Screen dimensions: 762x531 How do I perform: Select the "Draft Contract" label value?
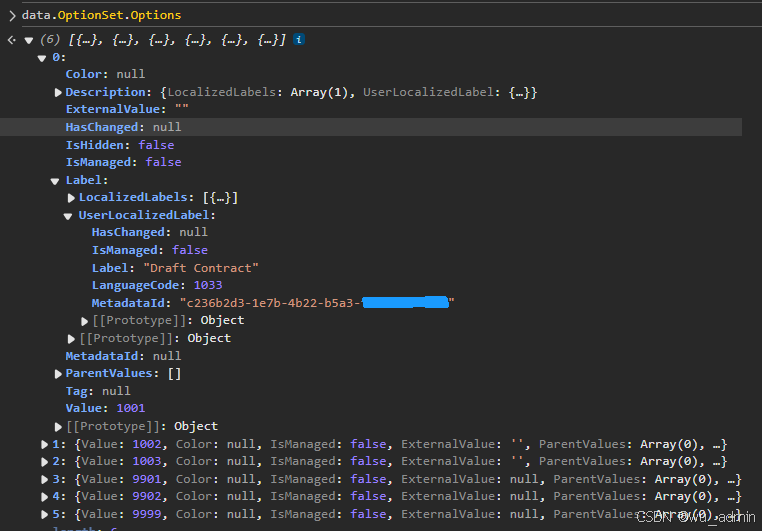[201, 268]
